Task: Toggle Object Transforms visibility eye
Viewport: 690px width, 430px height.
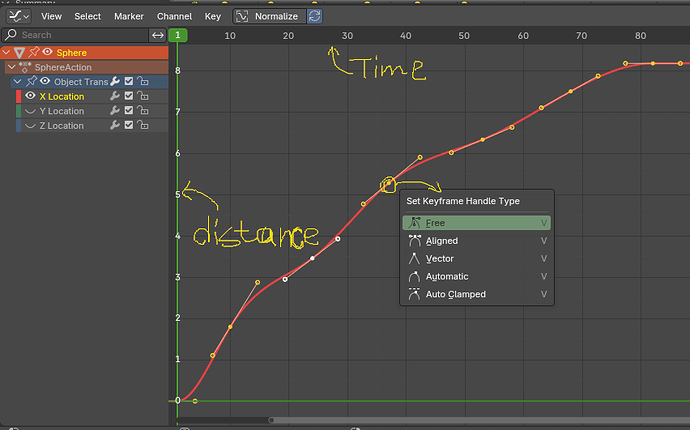Action: 45,81
